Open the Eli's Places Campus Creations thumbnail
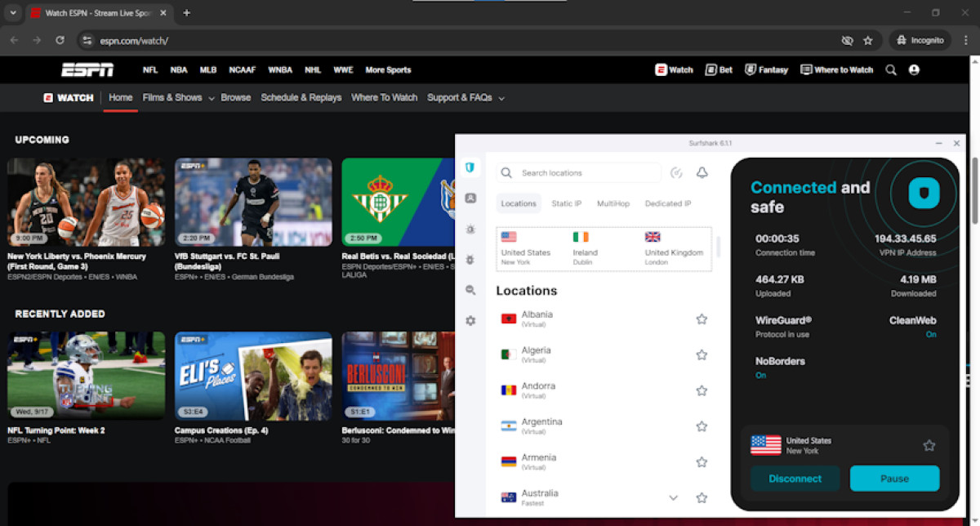Image resolution: width=980 pixels, height=526 pixels. point(253,376)
